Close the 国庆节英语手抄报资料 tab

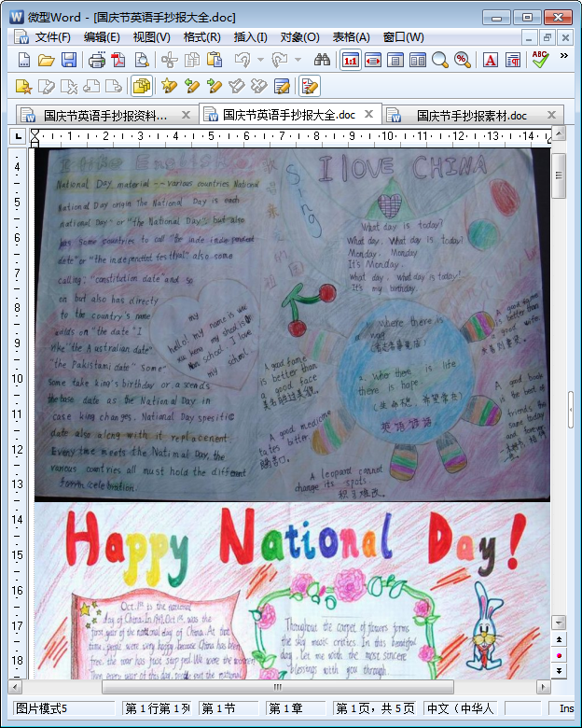[x=186, y=115]
